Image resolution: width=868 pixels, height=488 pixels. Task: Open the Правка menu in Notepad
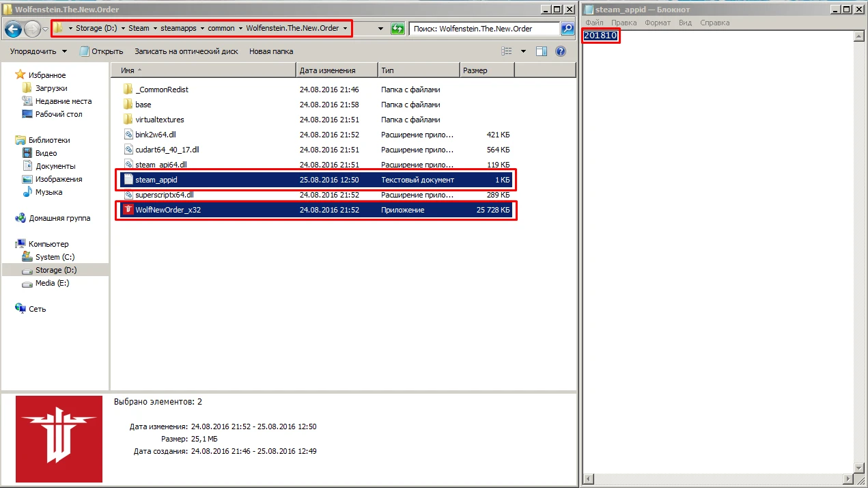click(x=624, y=23)
